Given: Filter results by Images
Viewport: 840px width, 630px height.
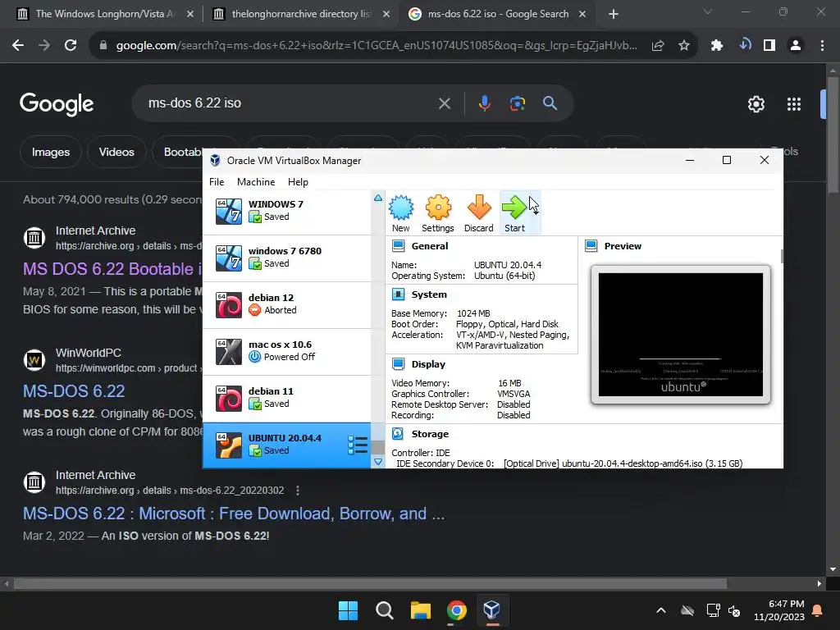Looking at the screenshot, I should point(50,152).
